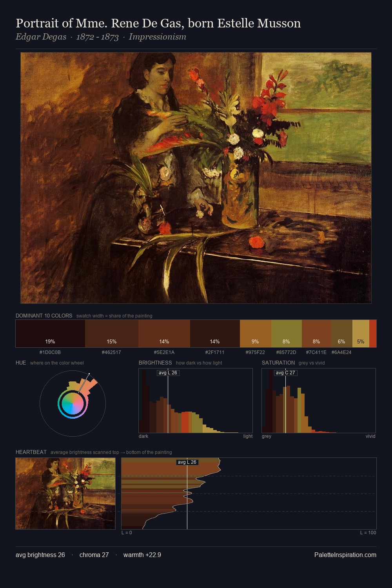
Task: Click the 'L = 100' heartbeat axis label
Action: click(368, 532)
